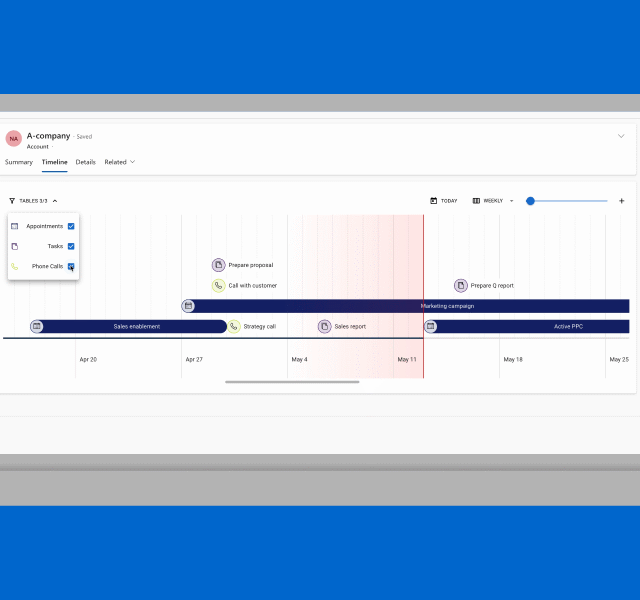Click the Sales enablement bar
640x600 pixels.
(129, 327)
